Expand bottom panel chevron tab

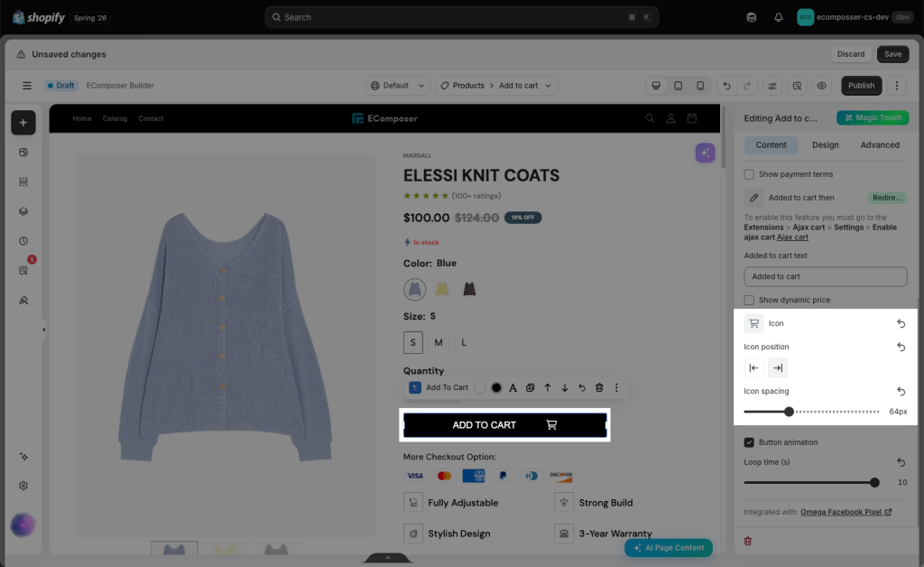coord(388,558)
